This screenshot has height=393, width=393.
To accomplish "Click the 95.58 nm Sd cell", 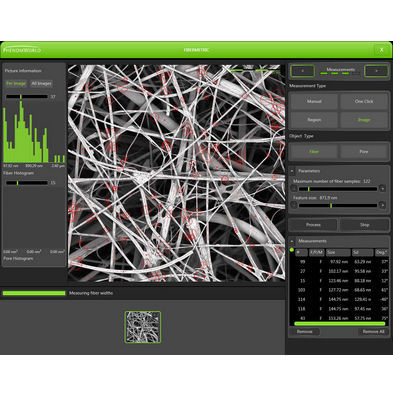I will pyautogui.click(x=363, y=271).
